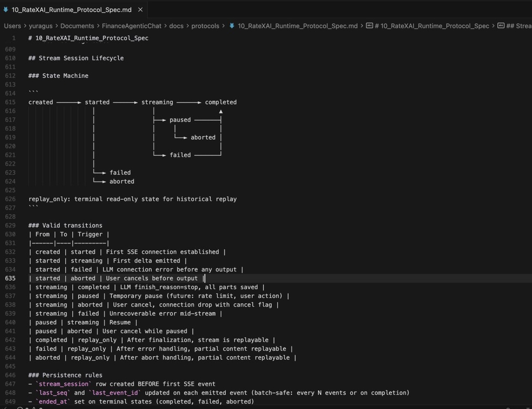Open the protocols breadcrumb folder
This screenshot has height=409, width=532.
pyautogui.click(x=205, y=26)
